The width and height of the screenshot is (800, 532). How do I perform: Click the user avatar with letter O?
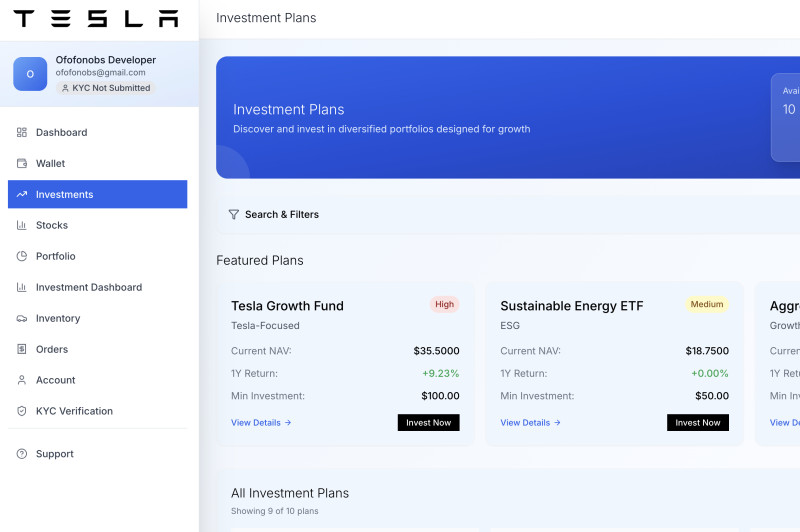[30, 74]
